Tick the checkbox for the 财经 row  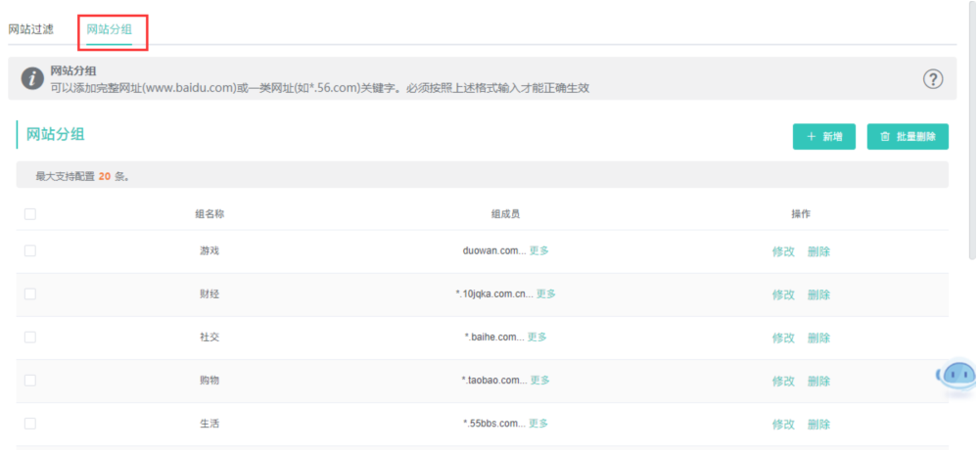coord(30,293)
